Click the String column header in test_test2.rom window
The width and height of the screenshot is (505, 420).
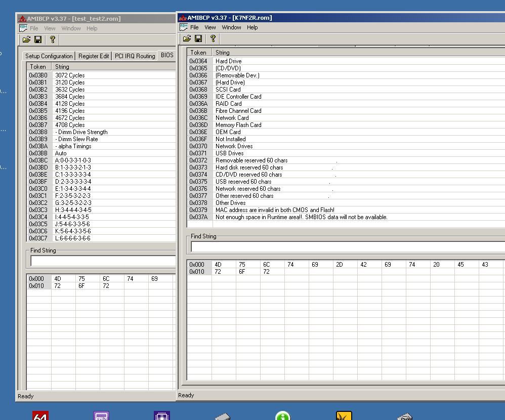click(113, 67)
